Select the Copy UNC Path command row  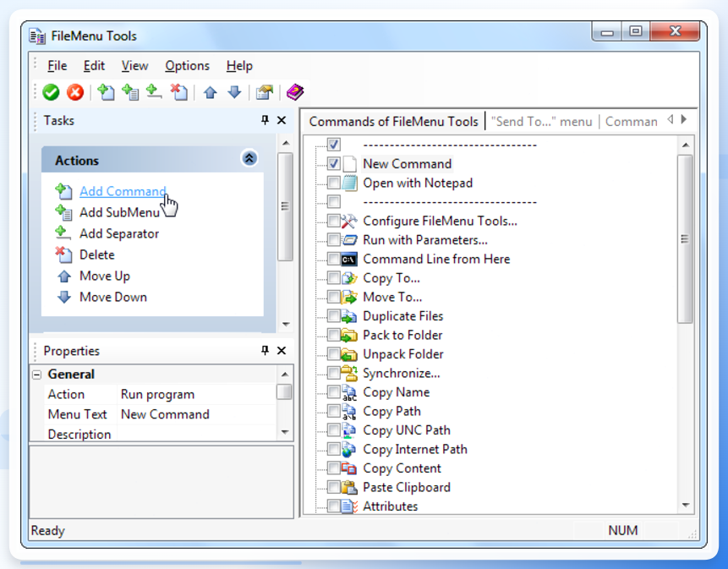[406, 430]
